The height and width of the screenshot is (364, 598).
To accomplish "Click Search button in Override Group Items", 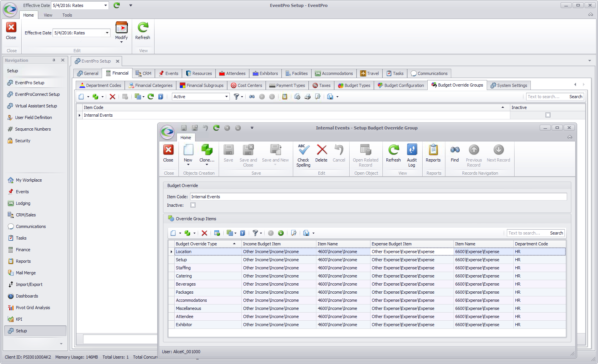I will [556, 233].
